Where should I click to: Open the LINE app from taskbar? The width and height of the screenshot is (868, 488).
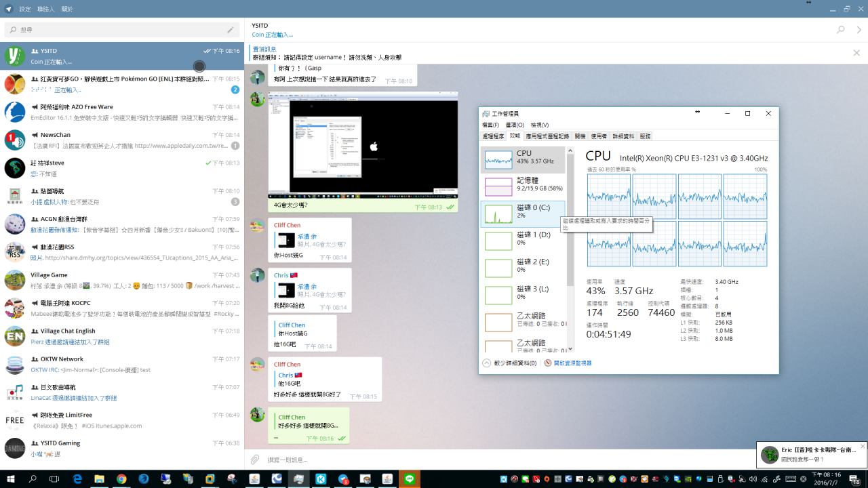(x=409, y=479)
